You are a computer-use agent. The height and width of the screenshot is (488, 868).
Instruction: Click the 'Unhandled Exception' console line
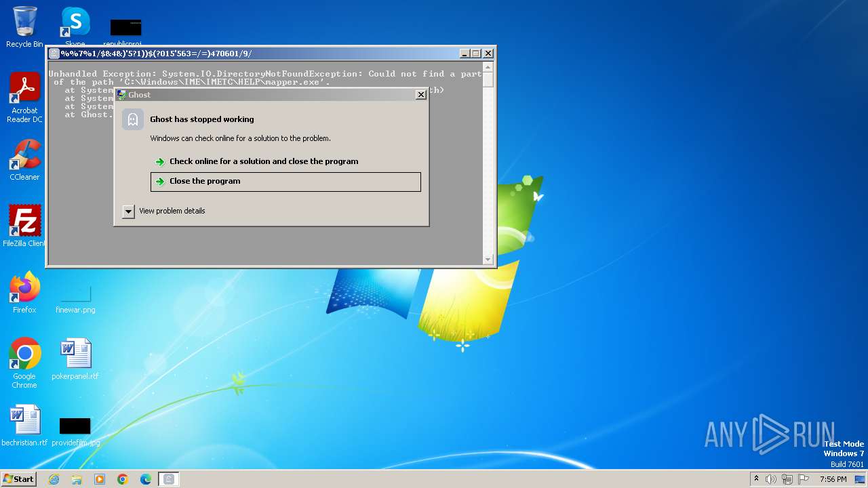[x=265, y=74]
